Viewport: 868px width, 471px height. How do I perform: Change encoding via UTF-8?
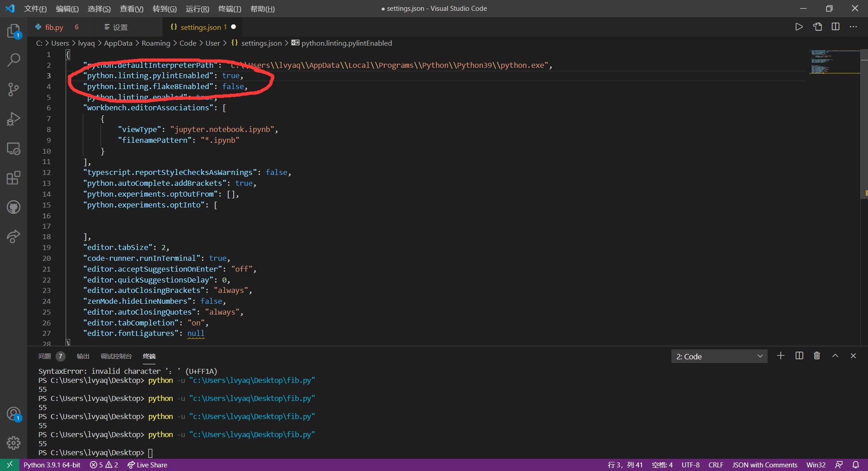click(690, 465)
